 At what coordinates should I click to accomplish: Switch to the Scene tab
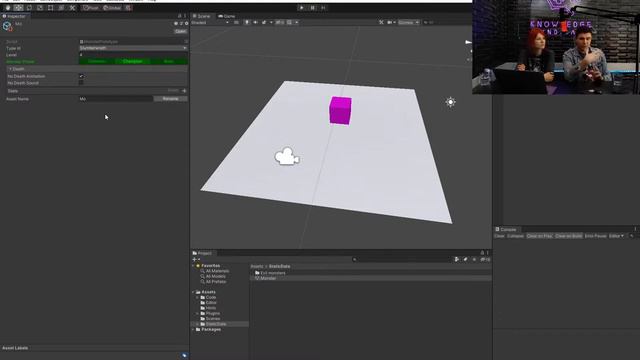click(x=202, y=16)
